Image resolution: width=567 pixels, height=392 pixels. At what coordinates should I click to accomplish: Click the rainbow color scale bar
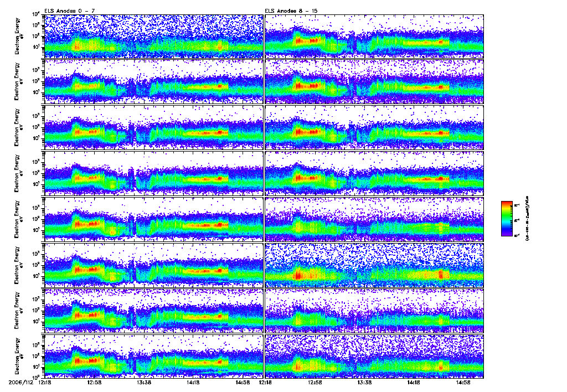tap(507, 219)
